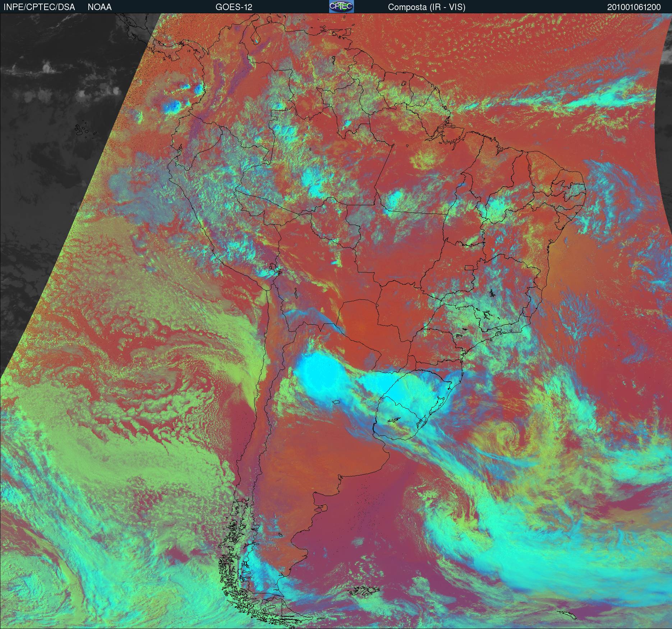The height and width of the screenshot is (629, 672).
Task: Click the Composta (IR - VIS) title
Action: point(427,7)
